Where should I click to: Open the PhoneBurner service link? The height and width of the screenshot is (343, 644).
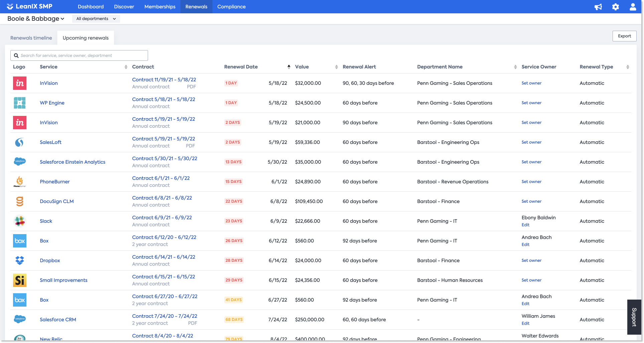pyautogui.click(x=55, y=182)
